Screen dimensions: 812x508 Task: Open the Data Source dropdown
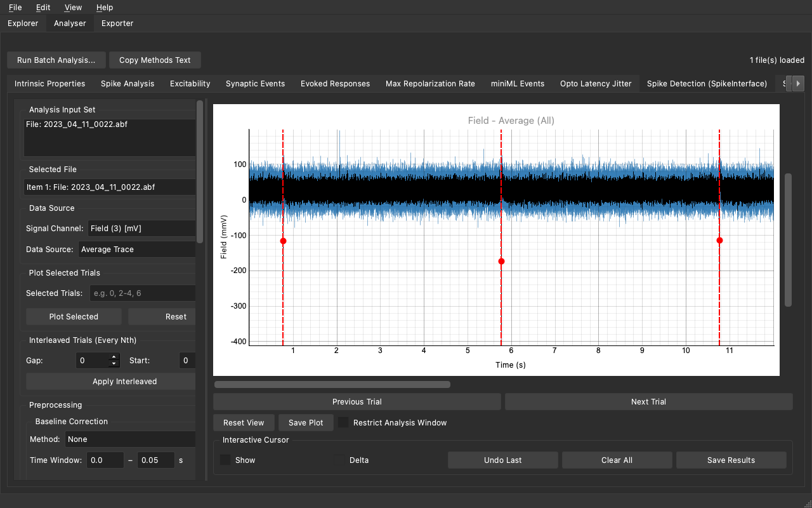coord(137,250)
